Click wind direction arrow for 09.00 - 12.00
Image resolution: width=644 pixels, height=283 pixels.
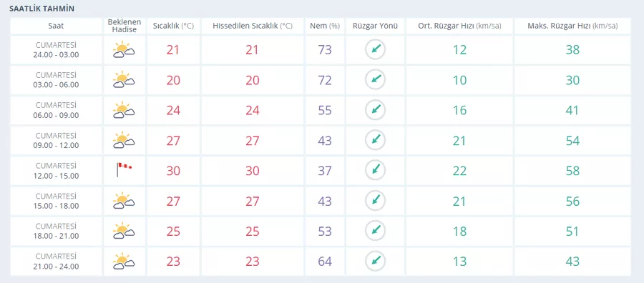coord(376,140)
